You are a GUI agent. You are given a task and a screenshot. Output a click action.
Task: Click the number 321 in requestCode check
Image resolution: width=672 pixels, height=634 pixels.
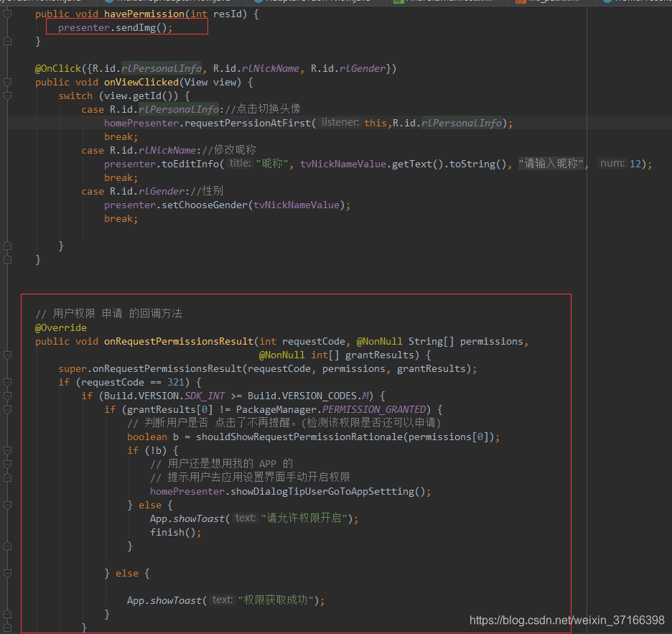tap(176, 383)
